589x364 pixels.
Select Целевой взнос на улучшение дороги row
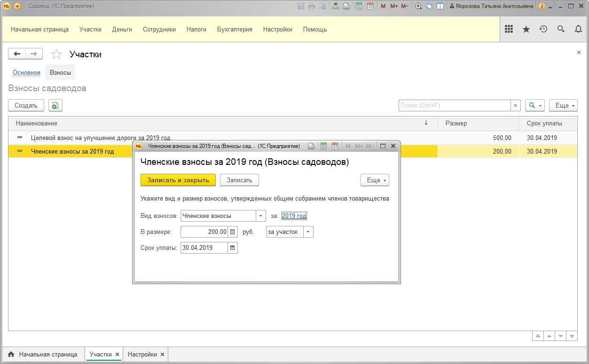[x=100, y=138]
